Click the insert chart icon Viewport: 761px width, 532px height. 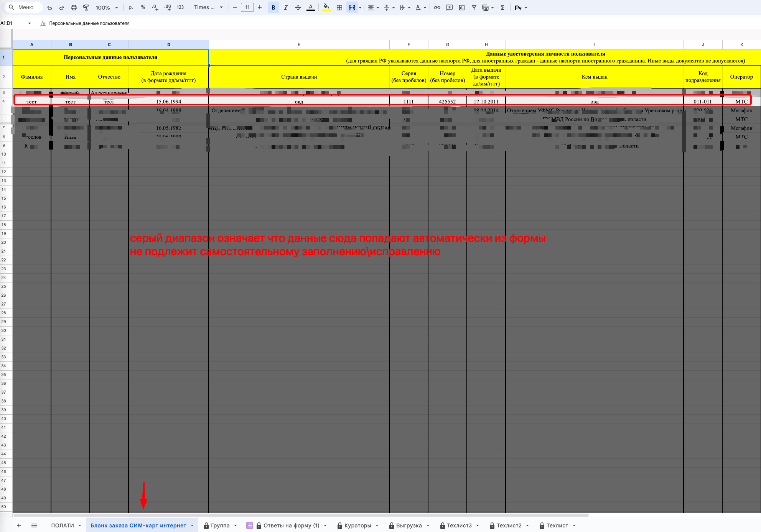[x=462, y=8]
